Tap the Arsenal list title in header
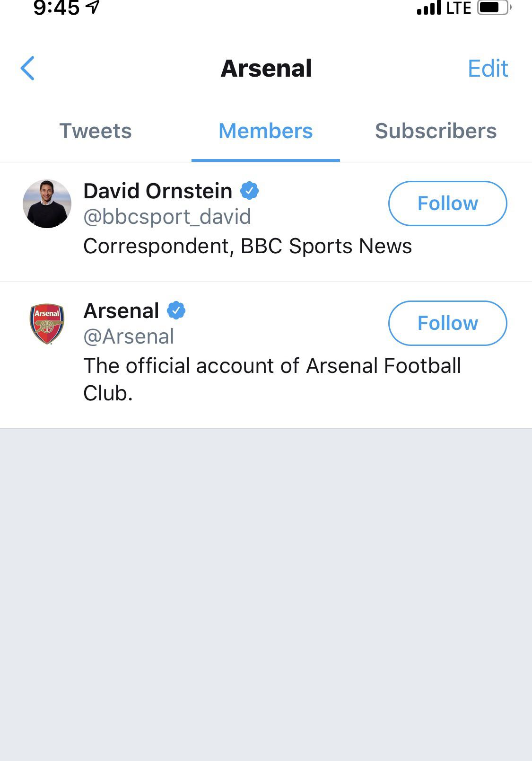The height and width of the screenshot is (761, 532). point(266,68)
